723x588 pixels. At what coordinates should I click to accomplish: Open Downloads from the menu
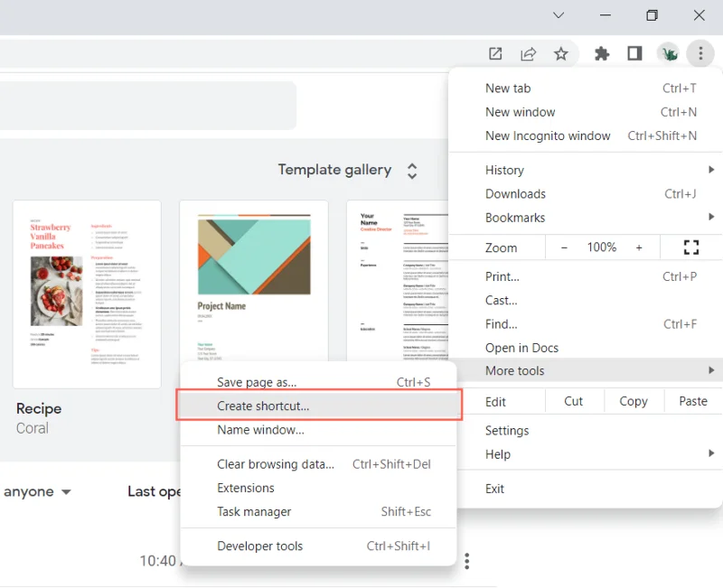point(586,193)
